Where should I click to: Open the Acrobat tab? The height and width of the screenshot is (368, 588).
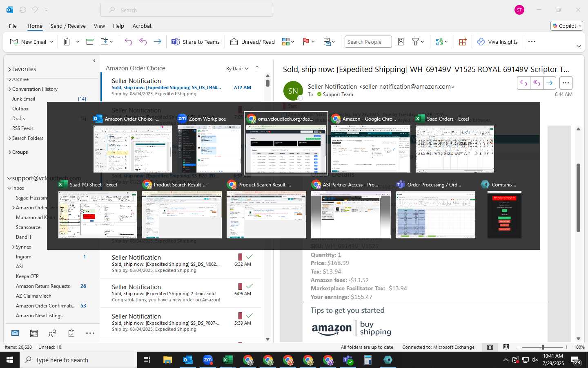pyautogui.click(x=142, y=26)
